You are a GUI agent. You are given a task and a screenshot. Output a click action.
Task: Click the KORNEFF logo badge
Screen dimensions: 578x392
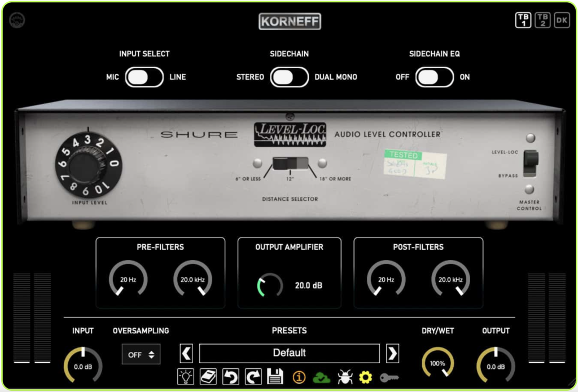290,21
